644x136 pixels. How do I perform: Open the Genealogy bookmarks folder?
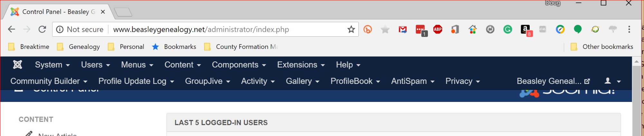(x=78, y=47)
